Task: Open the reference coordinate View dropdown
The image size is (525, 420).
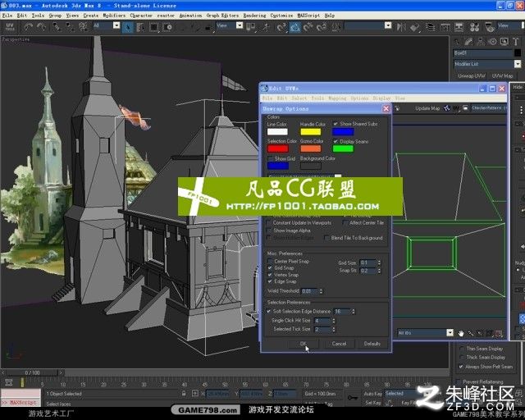Action: tap(240, 25)
